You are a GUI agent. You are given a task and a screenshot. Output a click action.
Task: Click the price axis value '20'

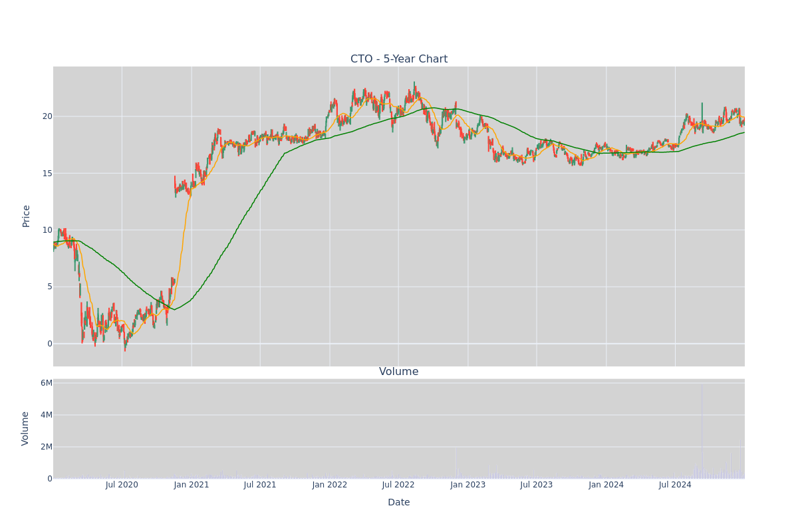(47, 116)
